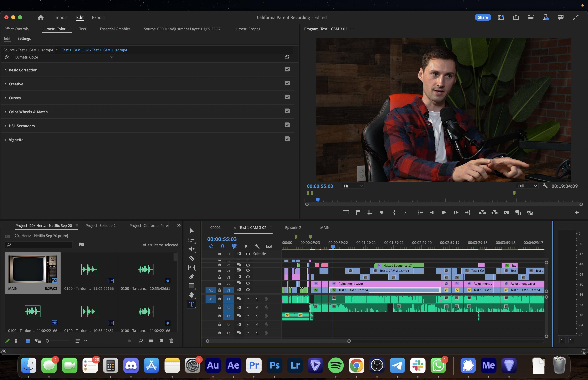Open the Full playback resolution dropdown
Image resolution: width=588 pixels, height=380 pixels.
click(x=527, y=186)
